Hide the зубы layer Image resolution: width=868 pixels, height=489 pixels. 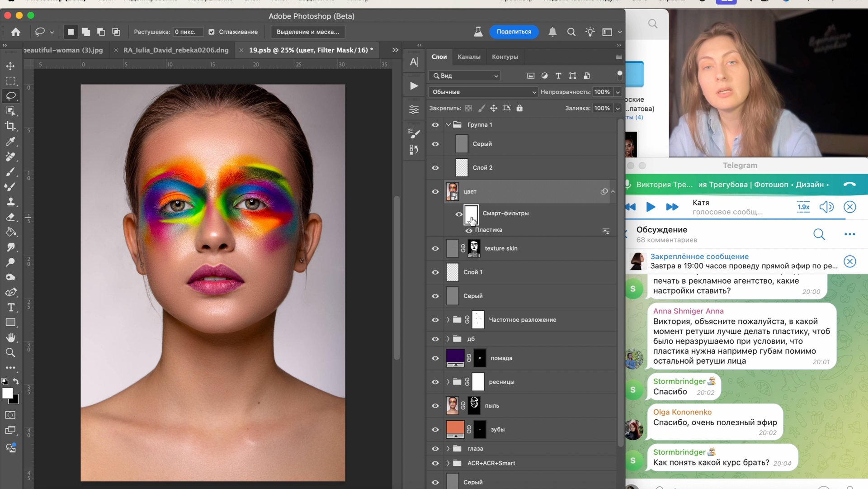(x=435, y=430)
